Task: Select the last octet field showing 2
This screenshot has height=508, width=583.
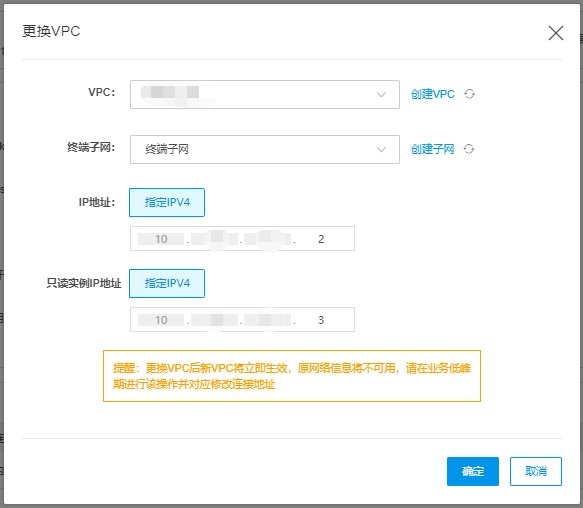Action: (321, 239)
